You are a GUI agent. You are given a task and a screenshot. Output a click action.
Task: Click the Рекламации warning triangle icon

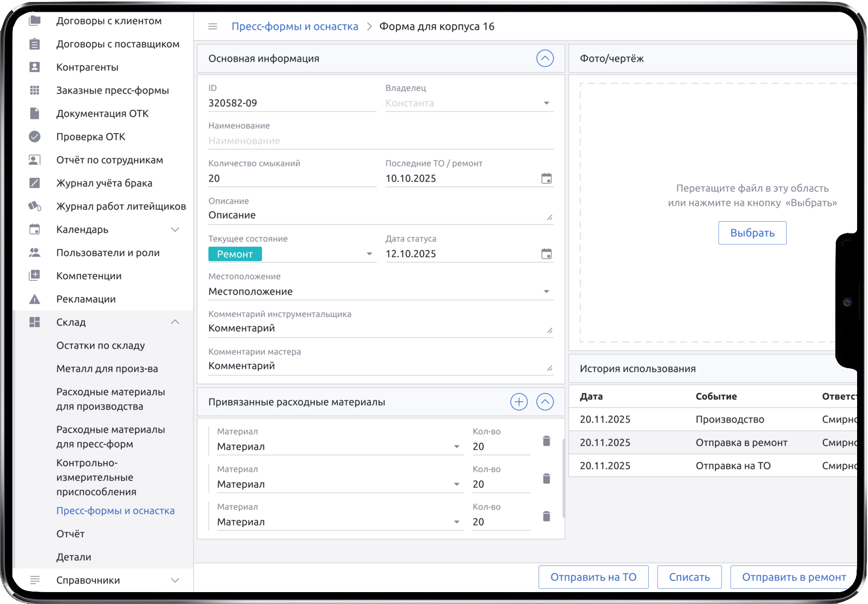[x=35, y=299]
